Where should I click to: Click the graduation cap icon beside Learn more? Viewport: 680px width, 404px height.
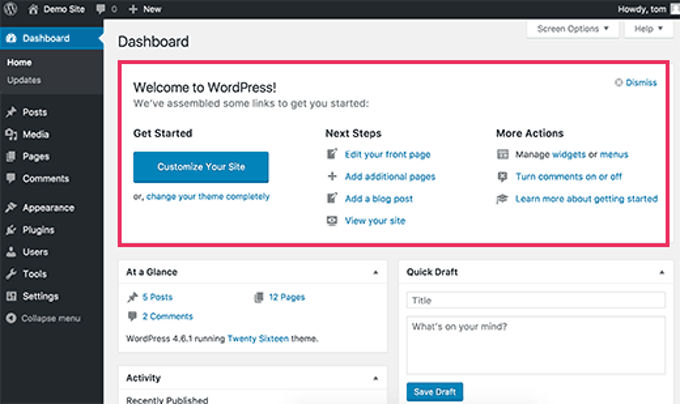click(502, 199)
